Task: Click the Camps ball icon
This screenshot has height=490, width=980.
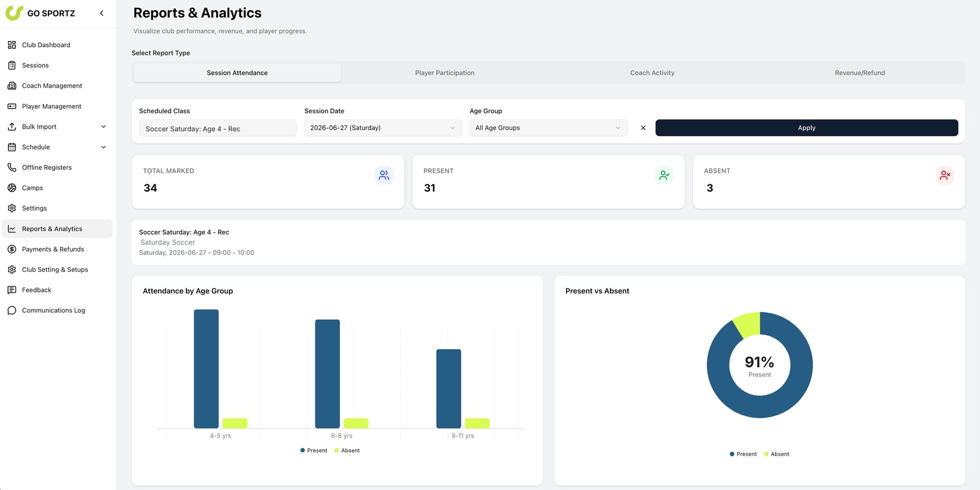Action: click(x=12, y=188)
